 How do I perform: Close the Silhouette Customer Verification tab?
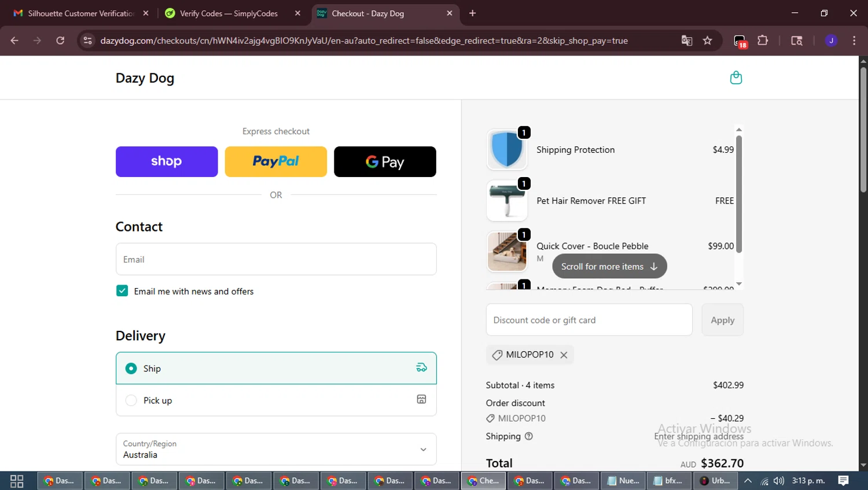[146, 13]
